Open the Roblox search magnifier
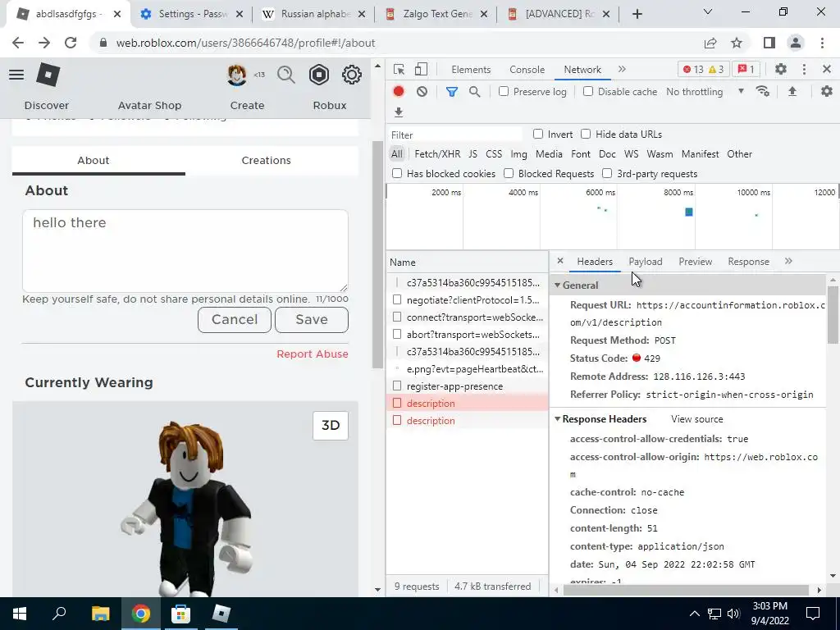This screenshot has height=630, width=840. click(286, 75)
